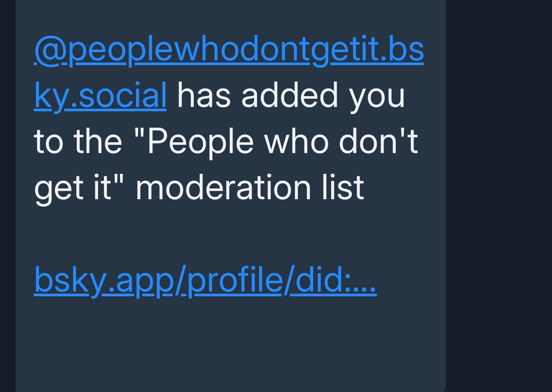Click the "ky.social" part of the handle

(x=100, y=96)
